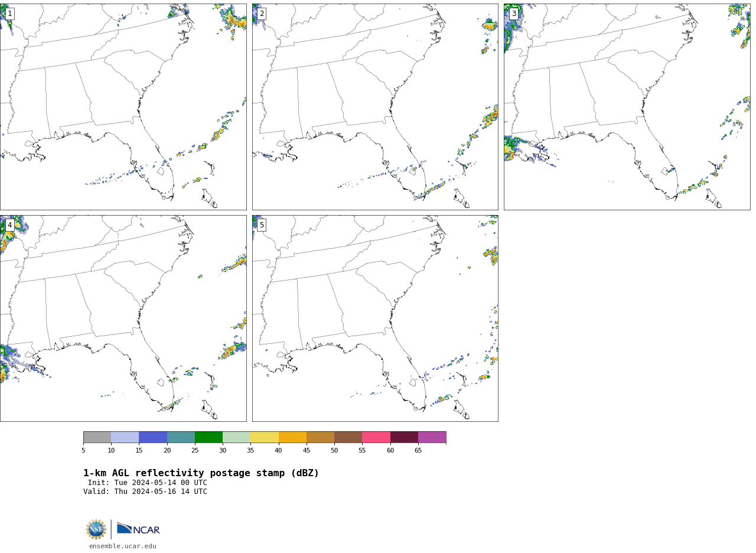Open ensemble member 5 reflectivity map
Viewport: 756px width, 553px height.
[375, 318]
